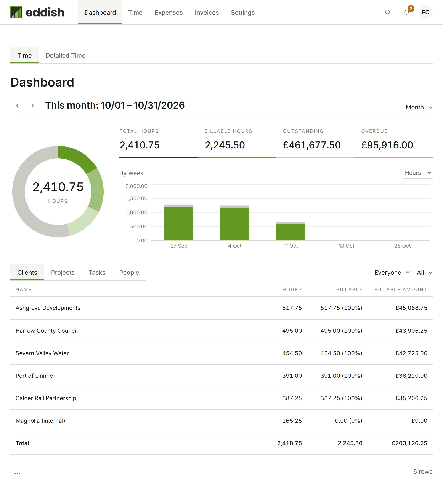Open Harrow County Council client

(x=46, y=331)
